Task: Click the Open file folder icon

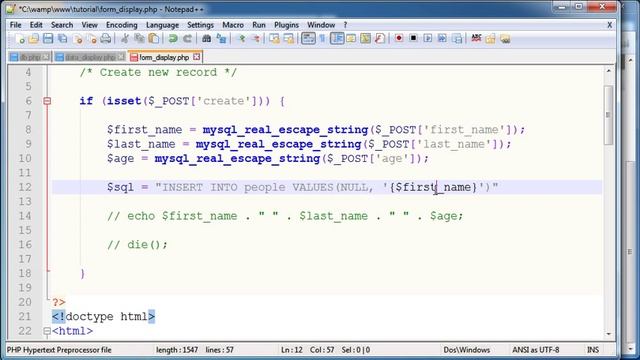Action: click(x=34, y=39)
